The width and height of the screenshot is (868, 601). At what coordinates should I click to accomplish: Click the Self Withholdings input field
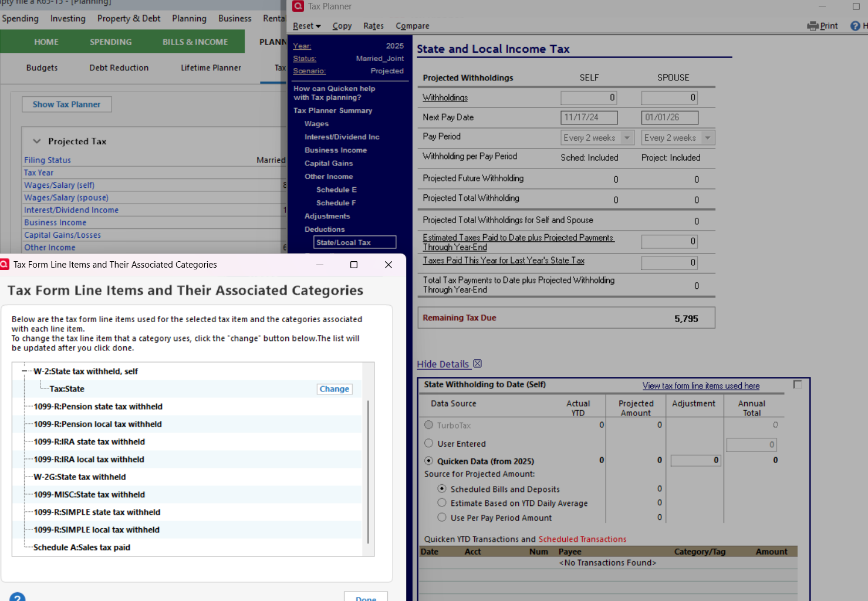pos(589,97)
